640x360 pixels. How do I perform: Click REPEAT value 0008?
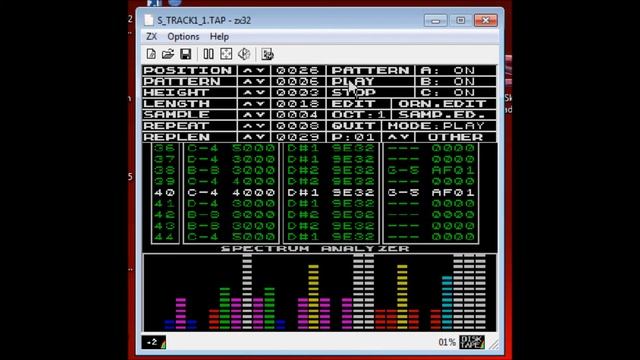pyautogui.click(x=298, y=126)
